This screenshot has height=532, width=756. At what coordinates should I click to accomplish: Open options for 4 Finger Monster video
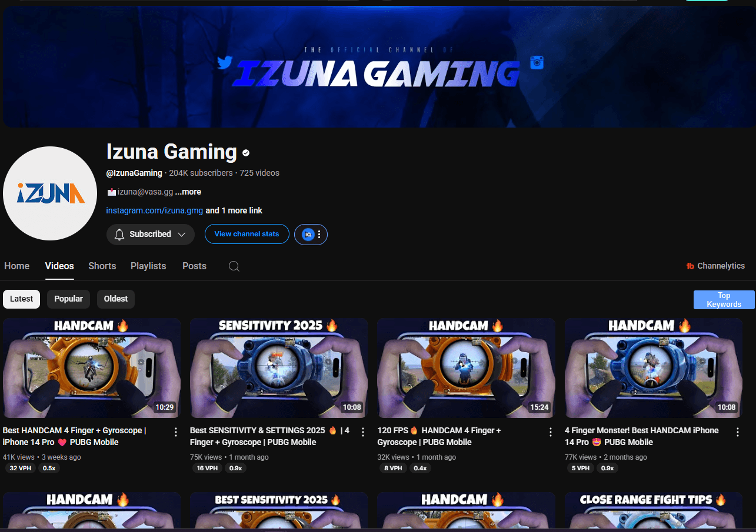coord(738,432)
